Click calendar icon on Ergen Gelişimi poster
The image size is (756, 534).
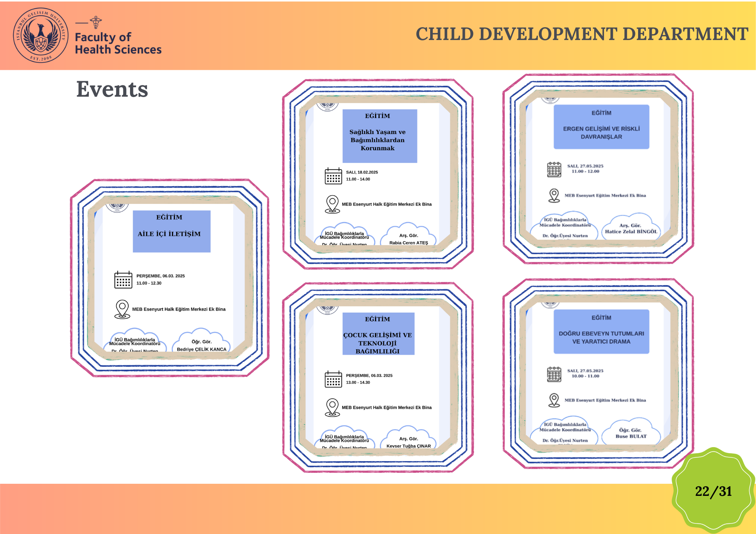tap(554, 169)
